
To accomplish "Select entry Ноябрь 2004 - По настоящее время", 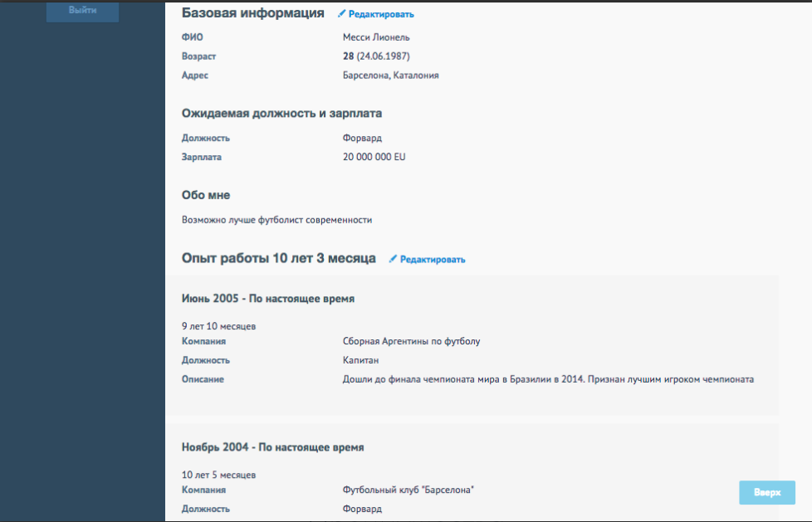I will (x=272, y=446).
